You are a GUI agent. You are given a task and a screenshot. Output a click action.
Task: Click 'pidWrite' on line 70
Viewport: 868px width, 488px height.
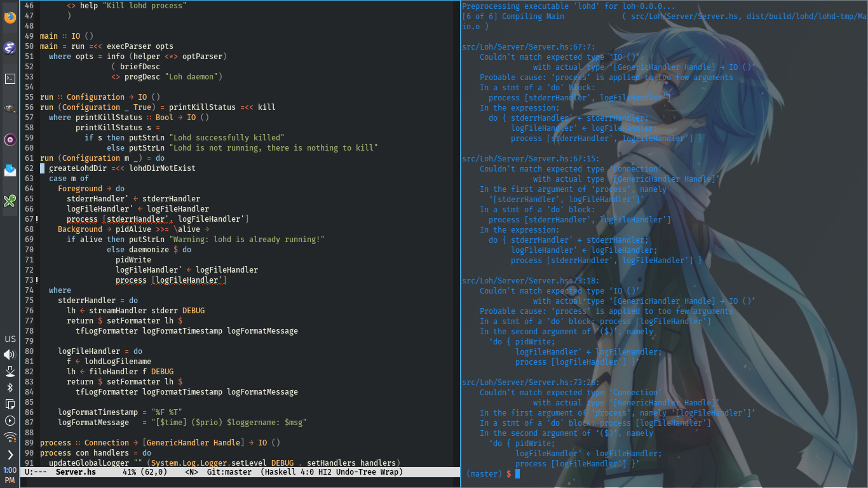(133, 260)
